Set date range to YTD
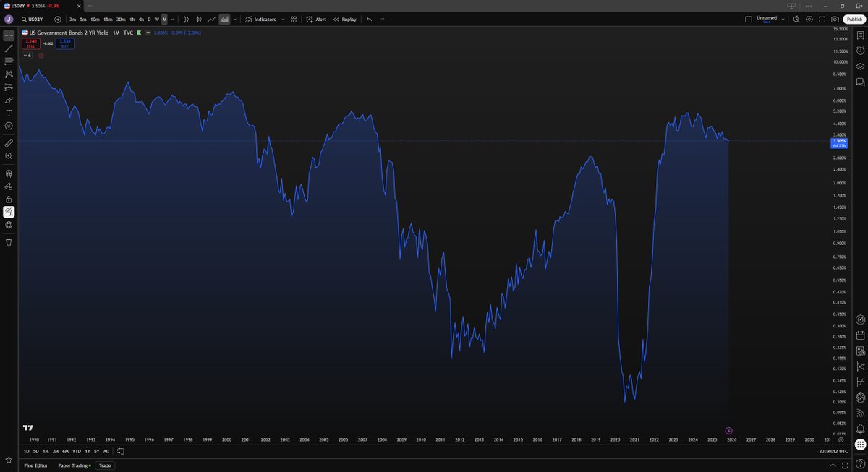Image resolution: width=868 pixels, height=472 pixels. pos(77,451)
